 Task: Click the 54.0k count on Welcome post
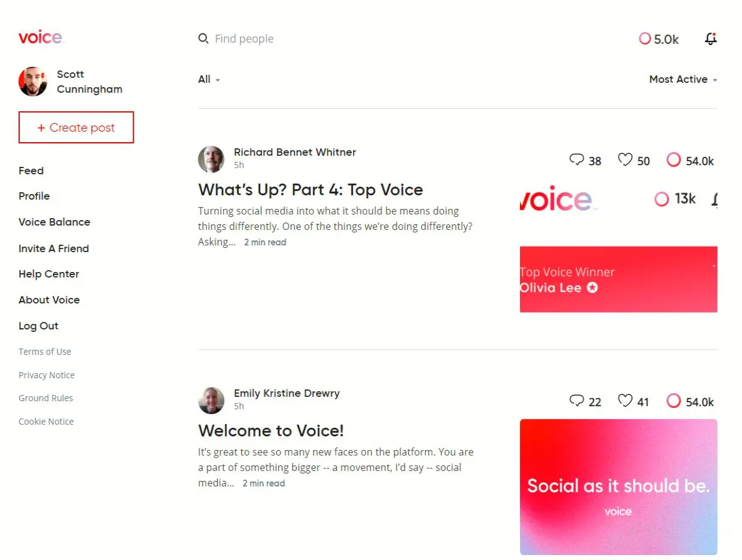pyautogui.click(x=700, y=402)
